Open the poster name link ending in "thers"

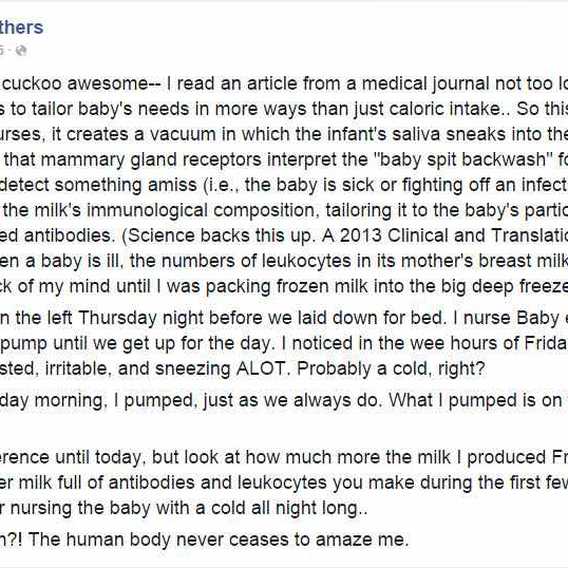[21, 27]
